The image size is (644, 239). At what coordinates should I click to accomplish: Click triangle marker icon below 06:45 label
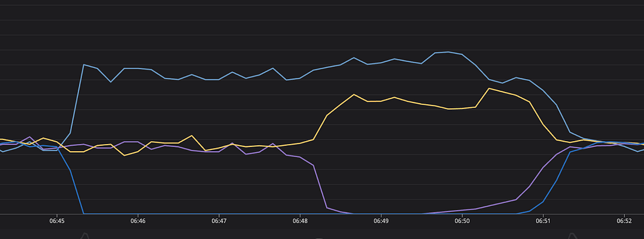pos(85,235)
